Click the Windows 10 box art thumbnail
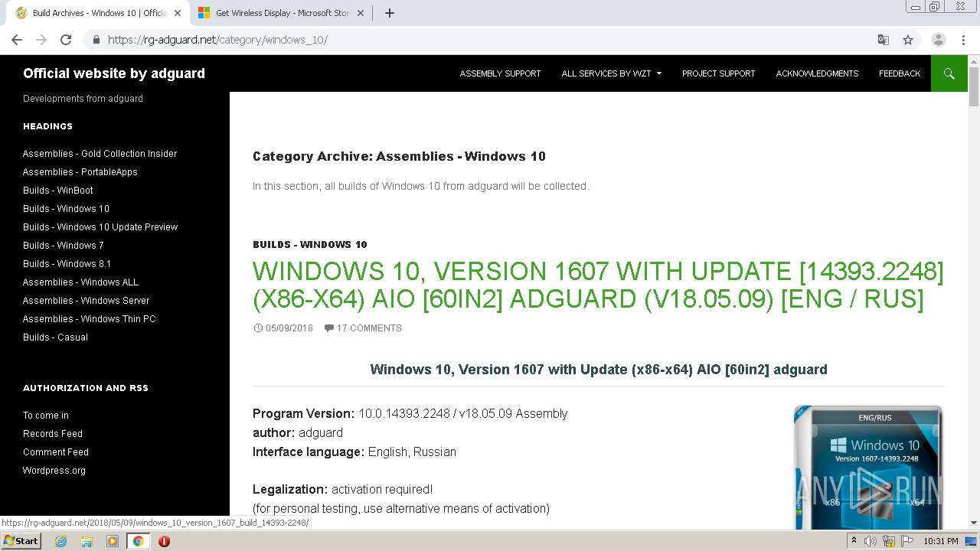 click(x=869, y=468)
